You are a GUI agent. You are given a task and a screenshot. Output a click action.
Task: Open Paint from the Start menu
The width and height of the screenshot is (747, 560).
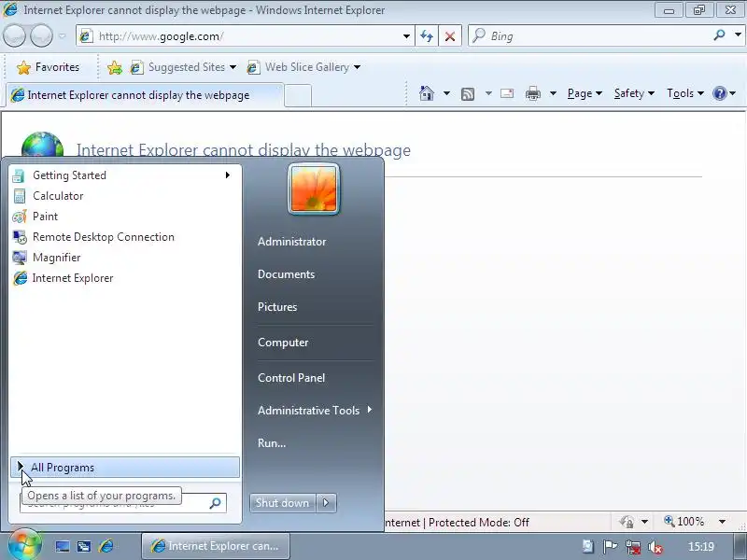tap(124, 217)
